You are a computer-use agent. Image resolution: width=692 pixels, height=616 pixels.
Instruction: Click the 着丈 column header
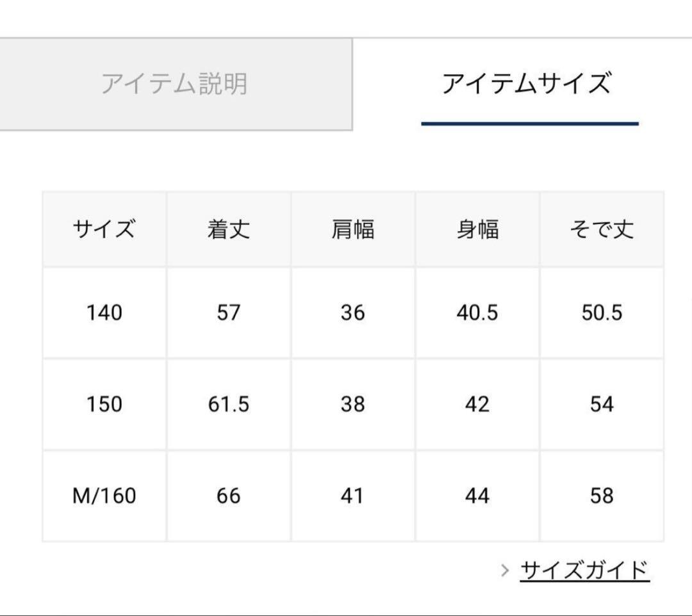coord(229,230)
